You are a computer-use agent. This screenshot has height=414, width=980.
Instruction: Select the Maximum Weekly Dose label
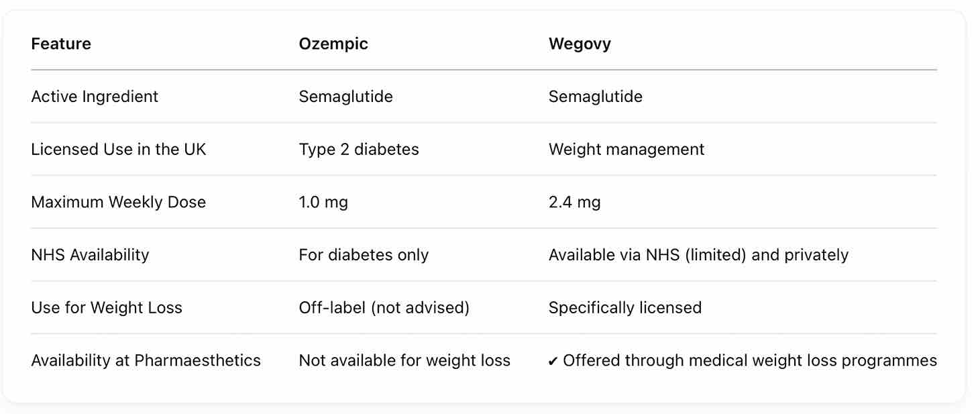tap(118, 202)
